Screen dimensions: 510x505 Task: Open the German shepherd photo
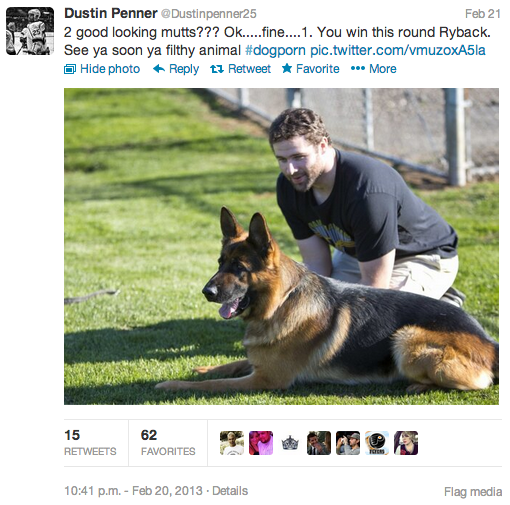pos(281,246)
